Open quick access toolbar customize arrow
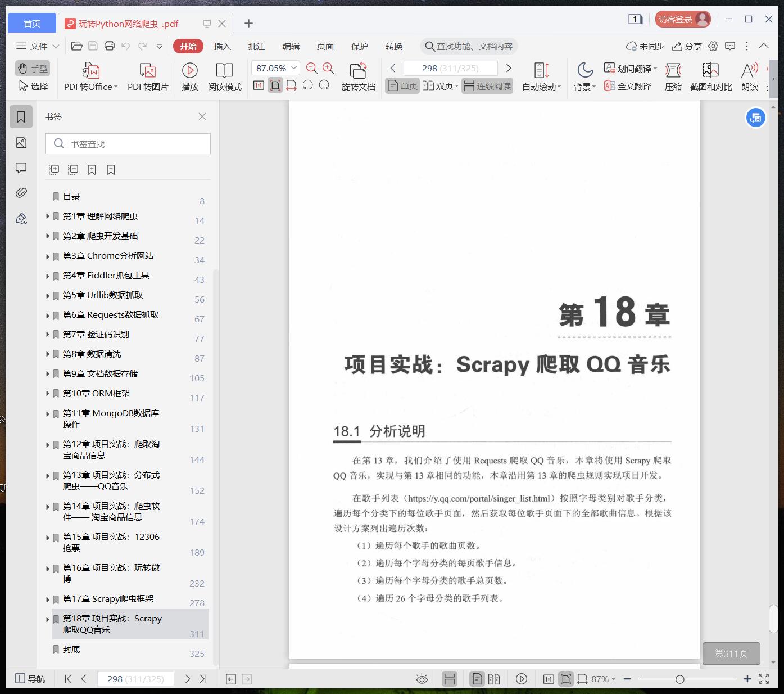The image size is (784, 694). pyautogui.click(x=160, y=46)
